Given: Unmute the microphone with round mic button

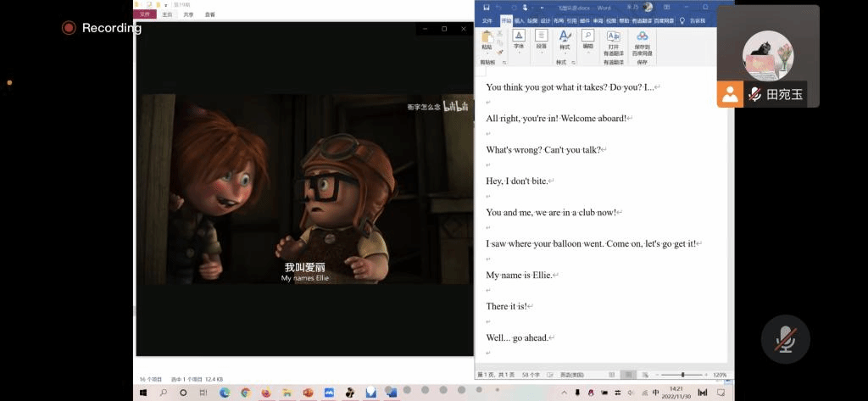Looking at the screenshot, I should pos(786,339).
